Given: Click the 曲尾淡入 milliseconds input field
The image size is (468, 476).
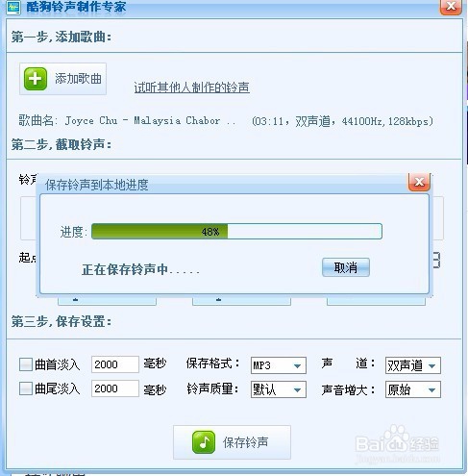Looking at the screenshot, I should pyautogui.click(x=115, y=388).
